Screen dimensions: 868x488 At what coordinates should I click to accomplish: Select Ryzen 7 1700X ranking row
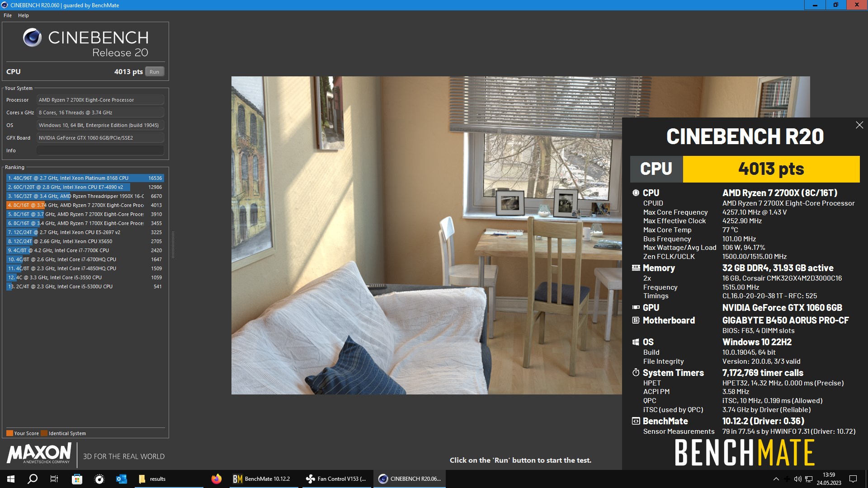point(85,223)
